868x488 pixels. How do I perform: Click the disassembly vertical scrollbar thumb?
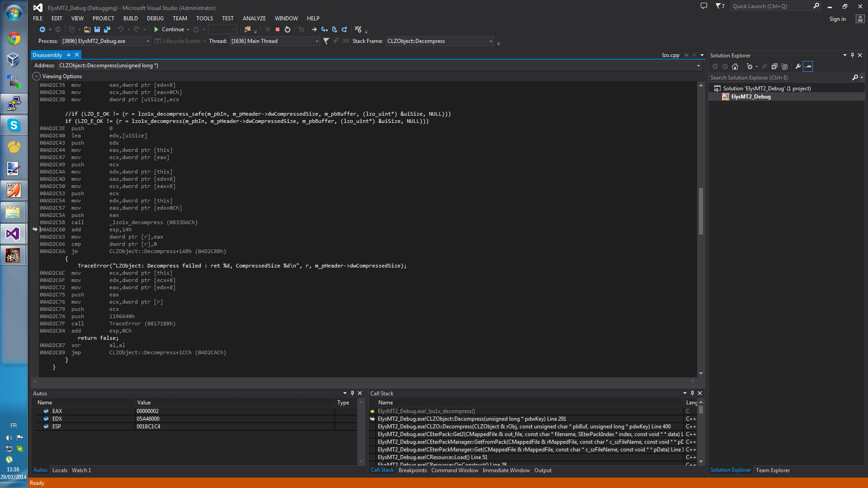coord(701,211)
